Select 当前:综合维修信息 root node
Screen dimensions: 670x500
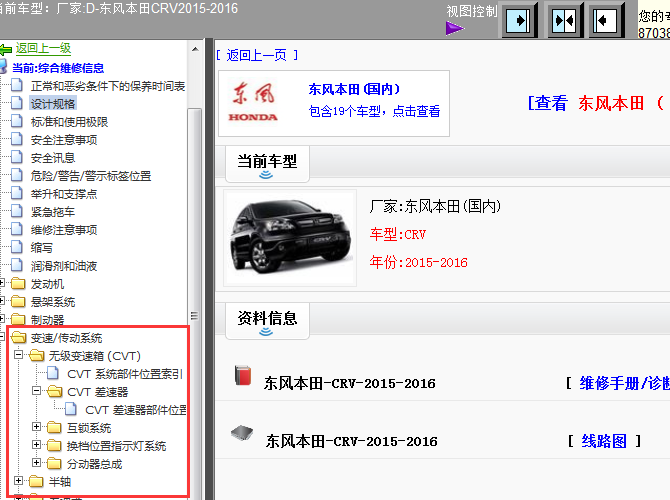(x=58, y=68)
